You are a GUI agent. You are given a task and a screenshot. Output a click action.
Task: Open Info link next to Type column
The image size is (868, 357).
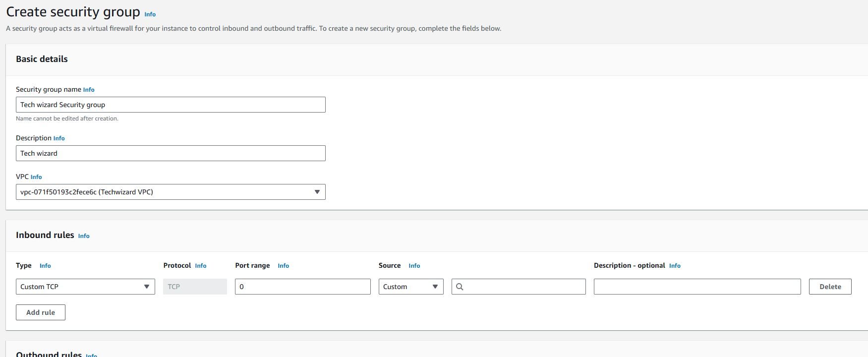point(45,266)
